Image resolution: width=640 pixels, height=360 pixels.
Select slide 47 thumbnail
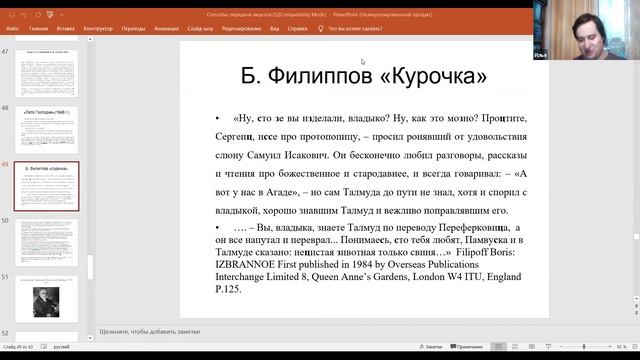pyautogui.click(x=47, y=73)
